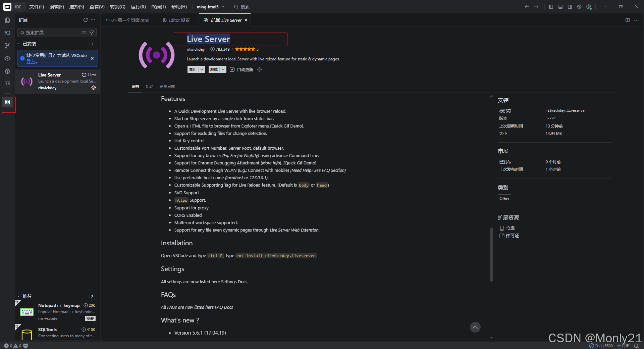The image size is (644, 349).
Task: Open gear settings next to auto update
Action: (x=259, y=69)
